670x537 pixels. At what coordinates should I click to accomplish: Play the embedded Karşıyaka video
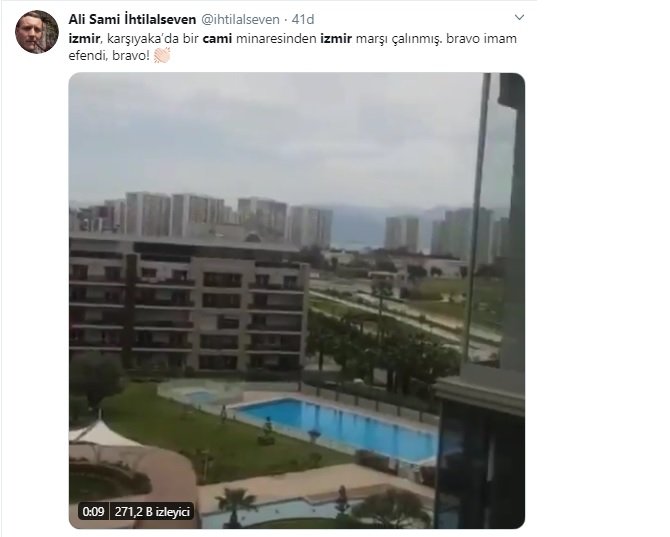297,300
